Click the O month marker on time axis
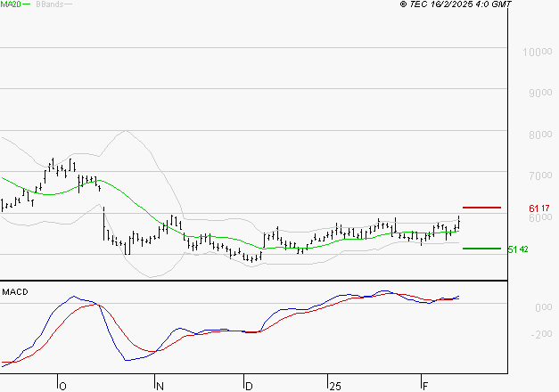559x392 pixels. pyautogui.click(x=62, y=387)
